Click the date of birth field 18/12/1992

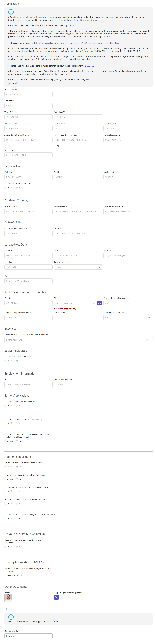click(x=28, y=233)
